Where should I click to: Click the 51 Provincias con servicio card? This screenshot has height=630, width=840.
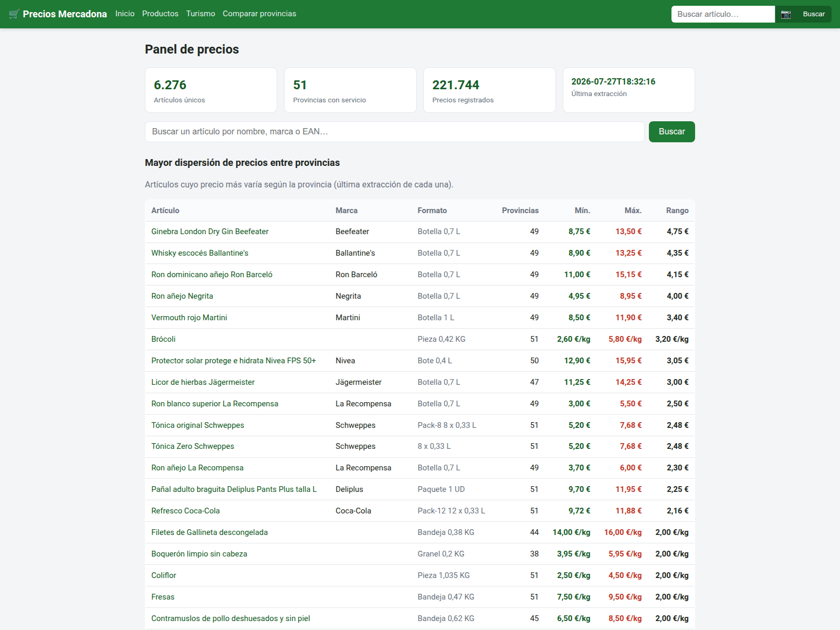pos(350,90)
